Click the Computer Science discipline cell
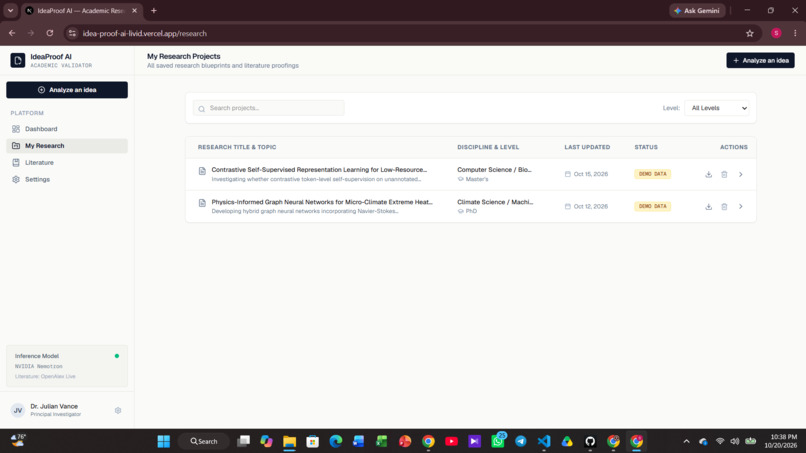 pyautogui.click(x=494, y=170)
